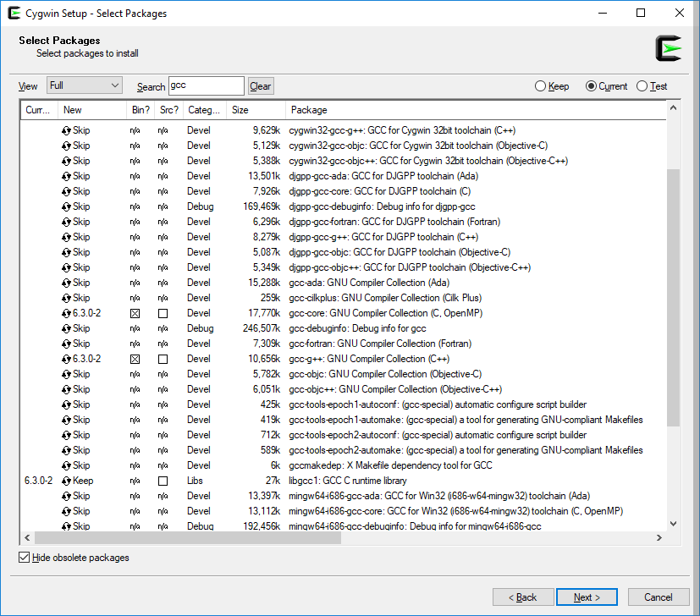
Task: Select the Keep radio button
Action: pyautogui.click(x=540, y=86)
